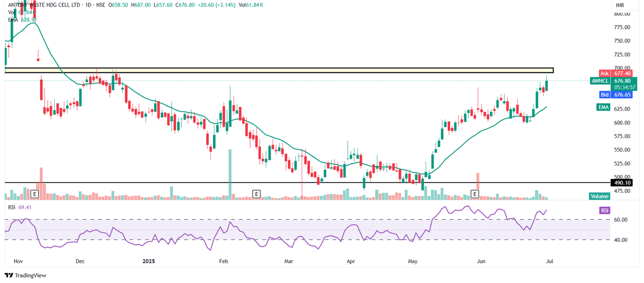Select the Vol 61.84K indicator legend
The width and height of the screenshot is (644, 283).
pyautogui.click(x=22, y=12)
